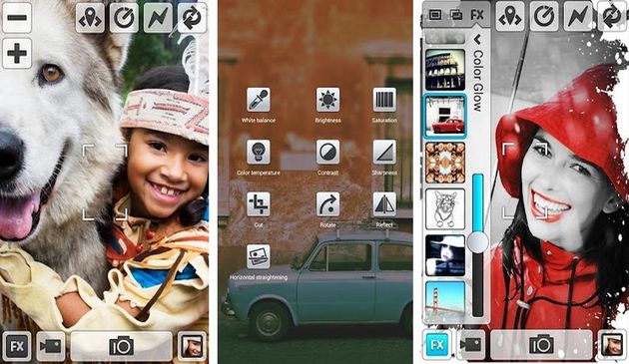Tap the camera shutter button on right screen
The image size is (629, 364).
pos(541,345)
